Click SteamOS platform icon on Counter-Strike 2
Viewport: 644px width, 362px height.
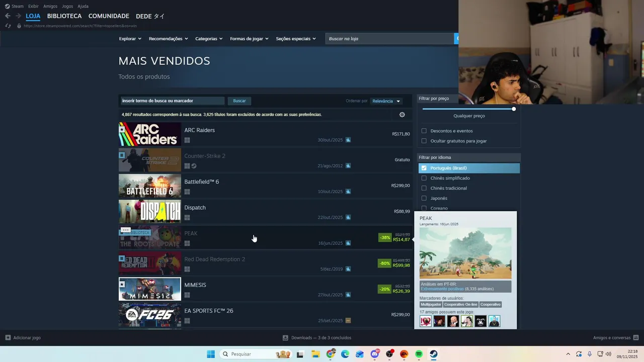(x=194, y=166)
